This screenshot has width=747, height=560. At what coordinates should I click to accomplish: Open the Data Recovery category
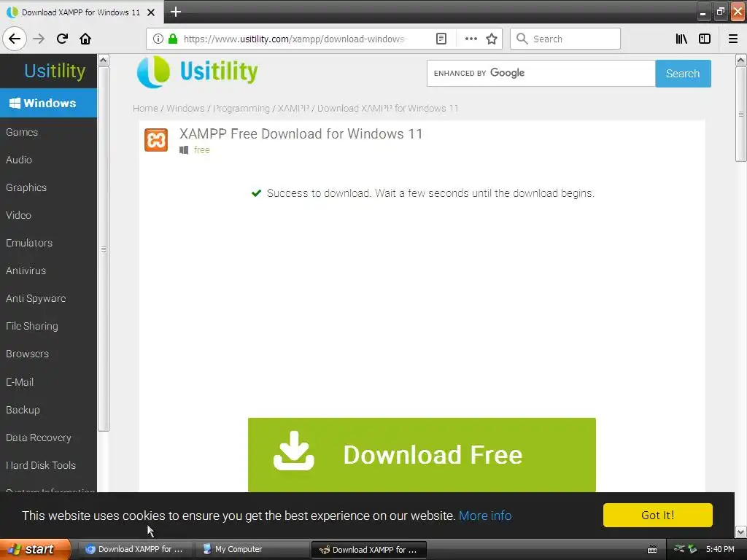click(39, 437)
